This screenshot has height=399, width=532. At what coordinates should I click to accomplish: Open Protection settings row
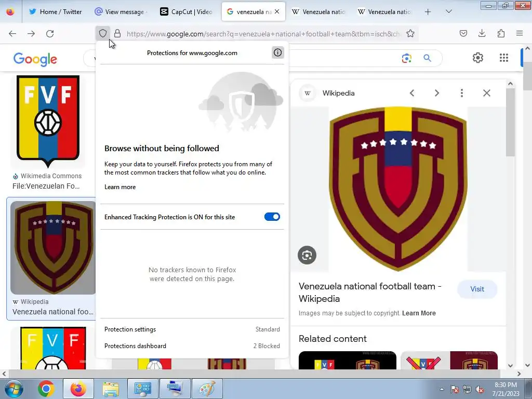tap(192, 329)
